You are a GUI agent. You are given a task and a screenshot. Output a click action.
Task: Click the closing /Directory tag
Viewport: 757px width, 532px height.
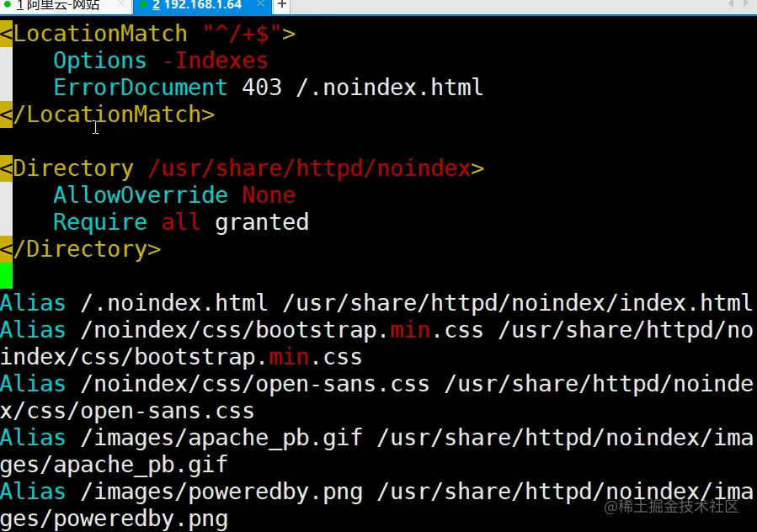[81, 250]
